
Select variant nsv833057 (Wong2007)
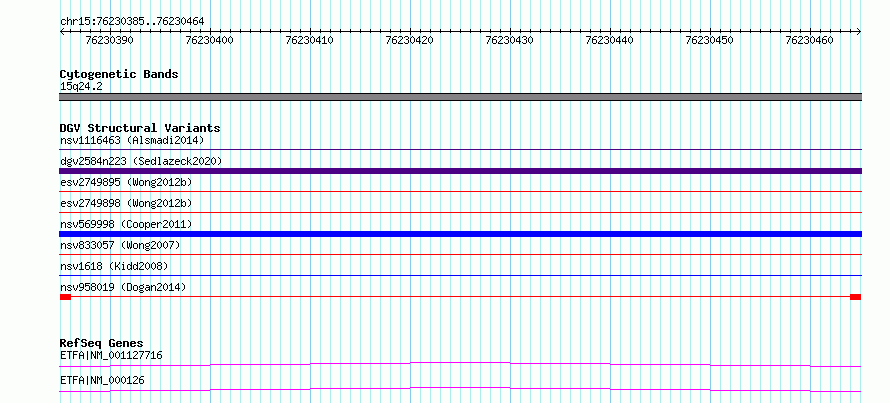(120, 245)
